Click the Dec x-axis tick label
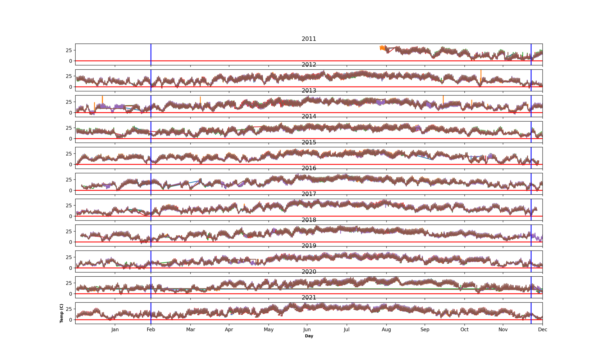Screen dimensions: 603x364 coord(543,329)
